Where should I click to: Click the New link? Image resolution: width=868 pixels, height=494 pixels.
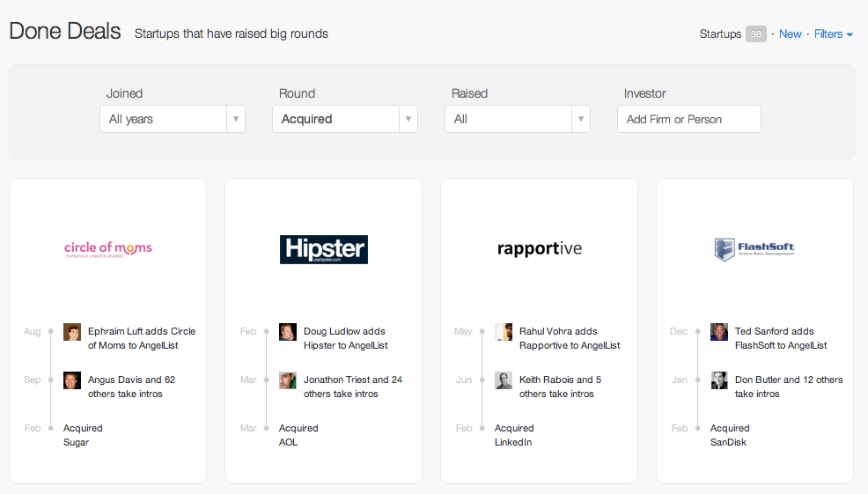[790, 34]
